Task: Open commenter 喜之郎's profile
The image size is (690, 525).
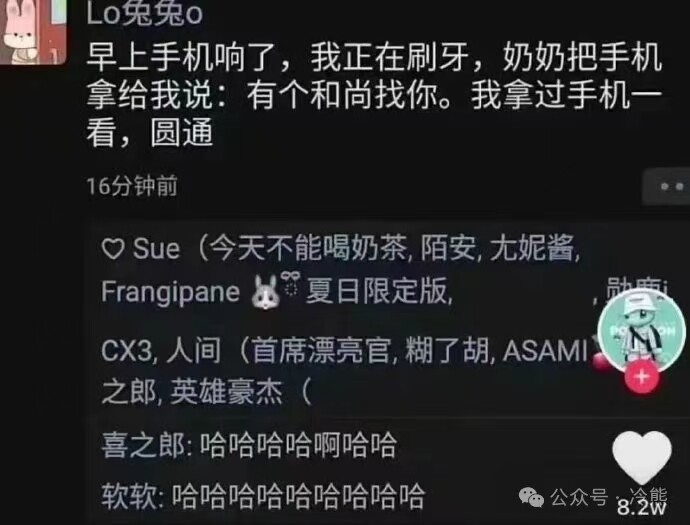Action: pyautogui.click(x=143, y=445)
